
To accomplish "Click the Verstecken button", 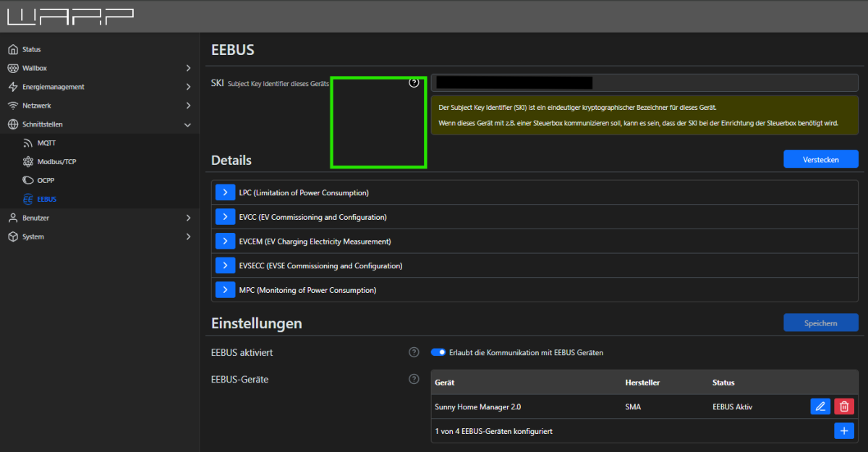I will pyautogui.click(x=821, y=159).
